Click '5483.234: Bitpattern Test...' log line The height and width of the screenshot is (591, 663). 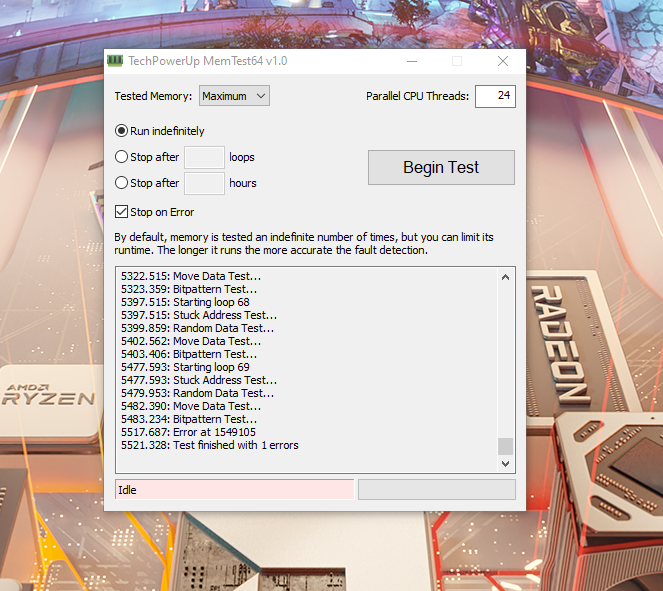pos(189,419)
